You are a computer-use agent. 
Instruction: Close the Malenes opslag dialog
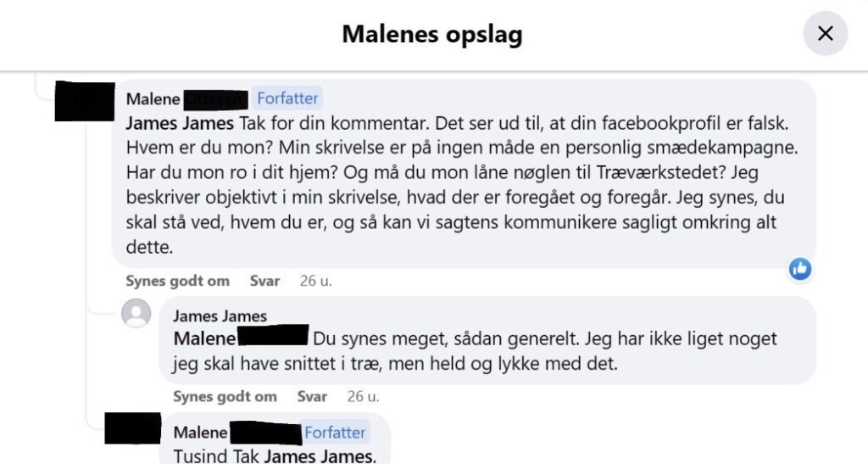pyautogui.click(x=825, y=34)
